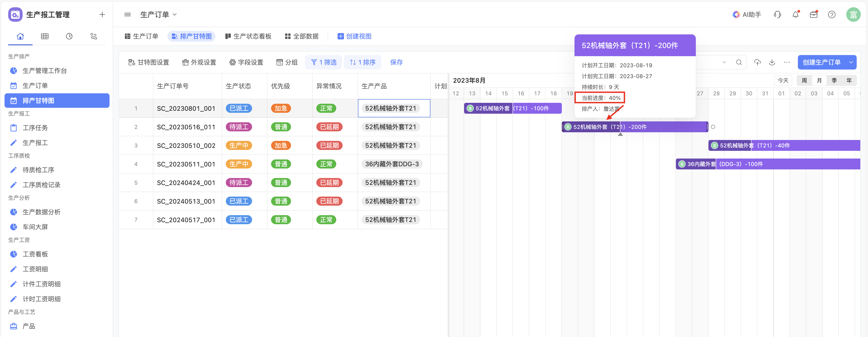Click order number SC_20240517_001
The width and height of the screenshot is (868, 337).
[186, 220]
